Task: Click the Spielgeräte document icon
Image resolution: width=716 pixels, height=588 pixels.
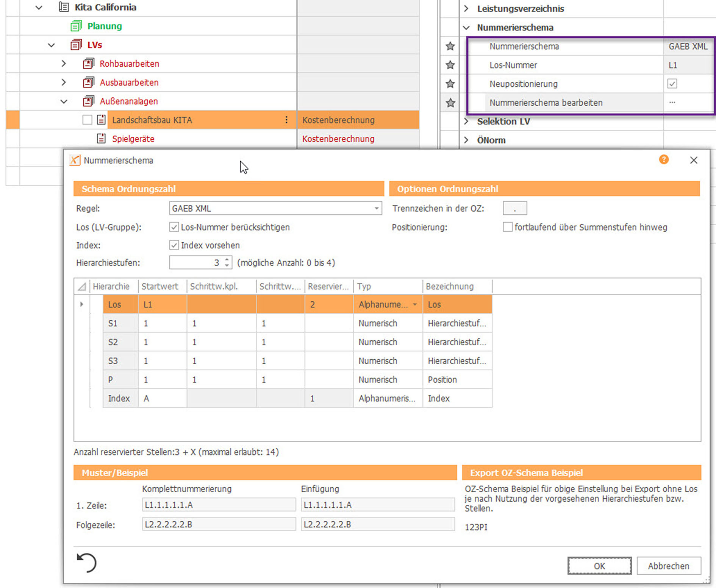Action: pyautogui.click(x=101, y=139)
